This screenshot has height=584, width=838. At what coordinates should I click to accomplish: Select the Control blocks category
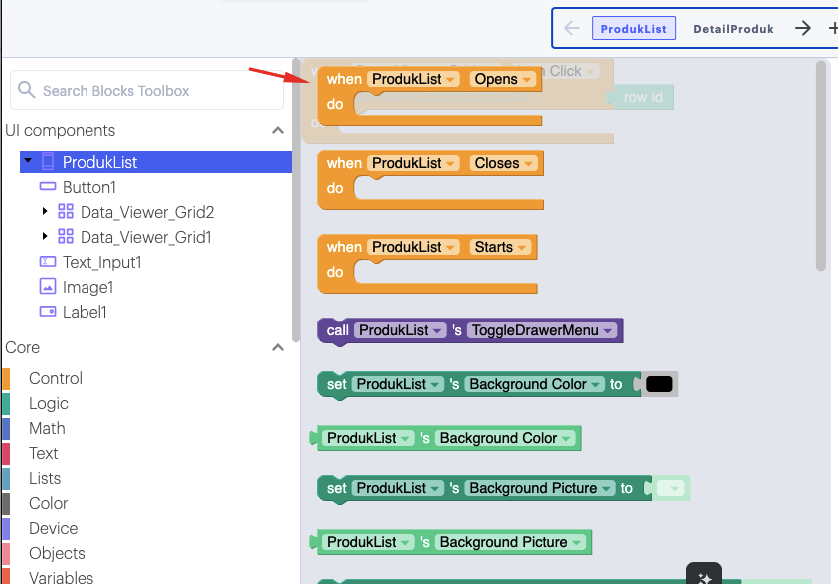[x=55, y=378]
